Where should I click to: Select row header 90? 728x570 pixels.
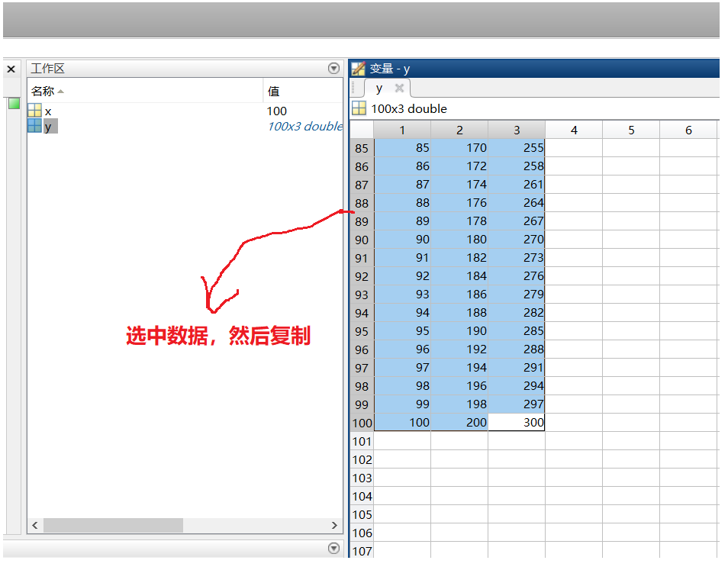(362, 240)
